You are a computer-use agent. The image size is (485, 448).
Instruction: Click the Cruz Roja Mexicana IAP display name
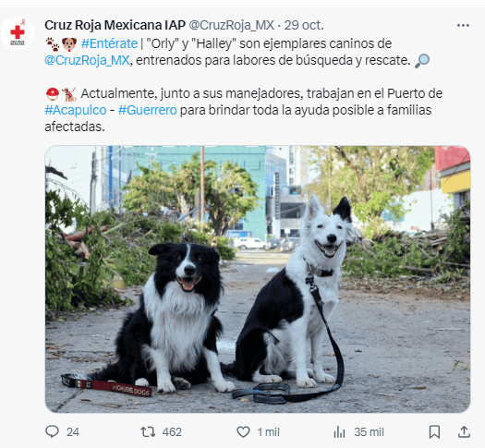click(x=115, y=25)
